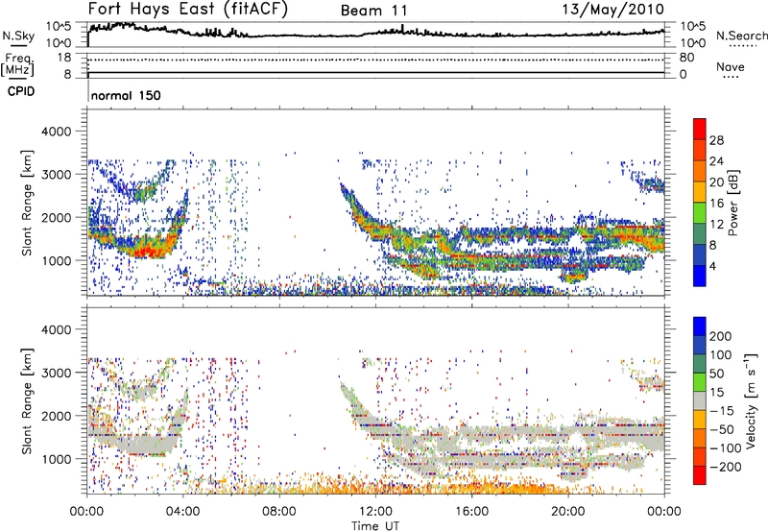Click "3000" tick on the velocity panel
Viewport: 768px width, 532px height.
coord(56,373)
